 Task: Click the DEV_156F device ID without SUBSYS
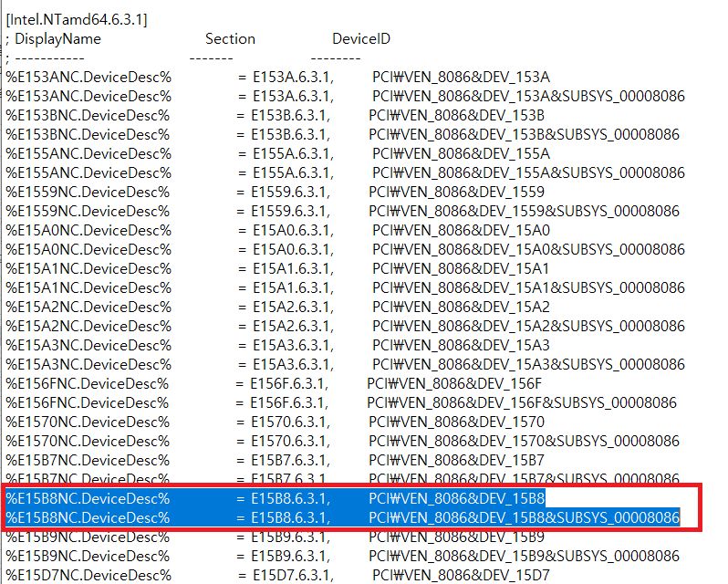point(454,383)
